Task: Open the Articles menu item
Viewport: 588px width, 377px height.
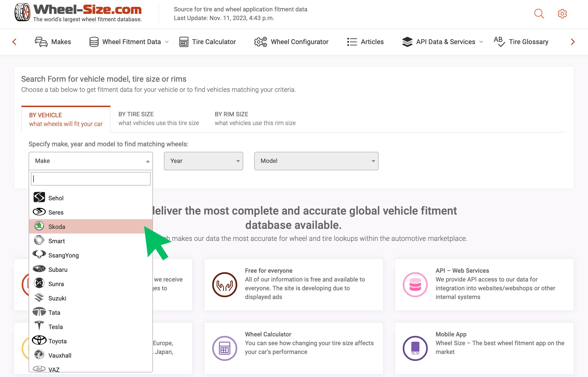Action: tap(365, 42)
